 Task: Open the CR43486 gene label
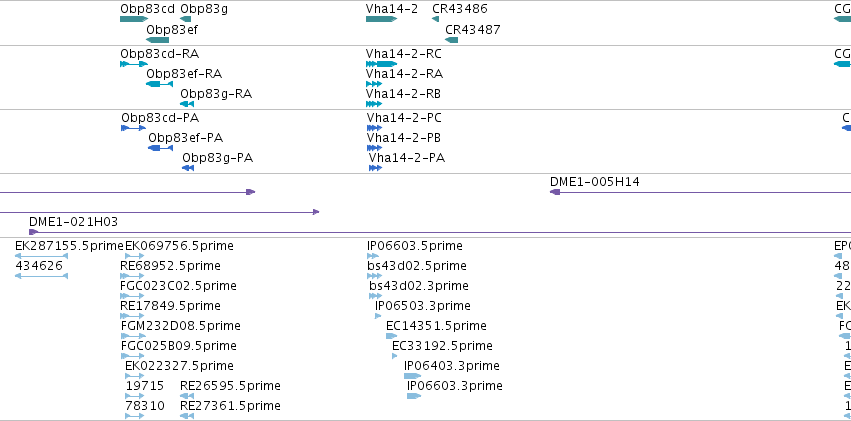tap(460, 9)
